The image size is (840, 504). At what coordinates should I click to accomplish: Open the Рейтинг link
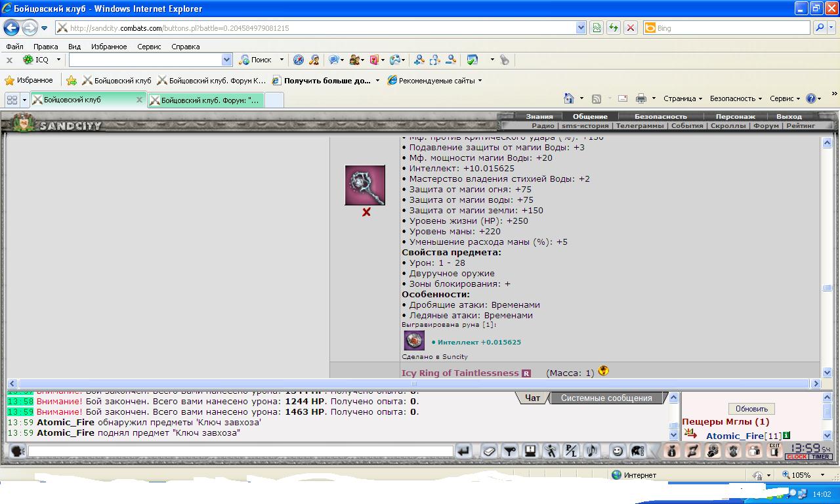click(x=801, y=125)
